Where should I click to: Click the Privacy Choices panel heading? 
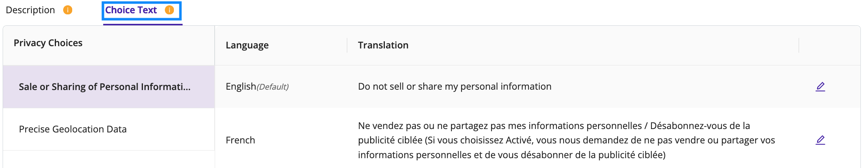[48, 43]
